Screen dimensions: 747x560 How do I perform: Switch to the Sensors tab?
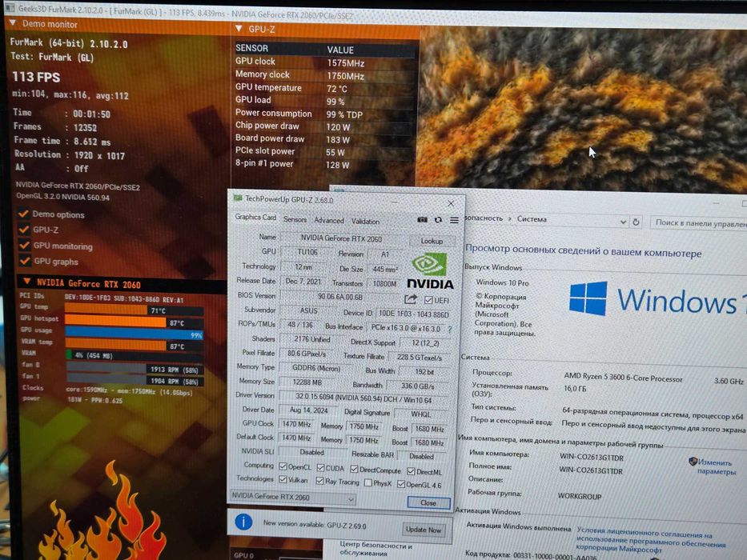point(295,219)
